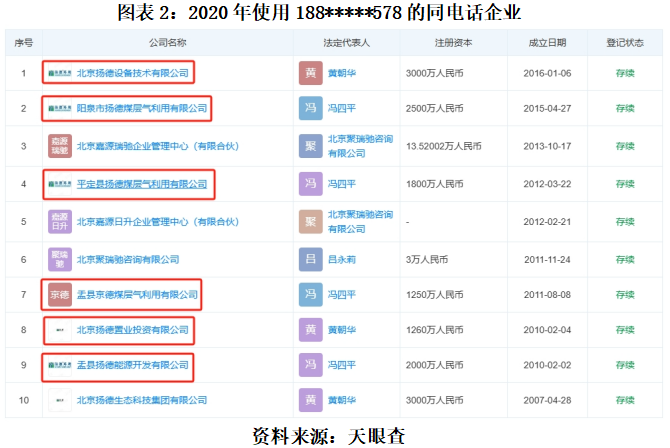
Task: Select the capital value 1260万人民币
Action: click(x=435, y=330)
